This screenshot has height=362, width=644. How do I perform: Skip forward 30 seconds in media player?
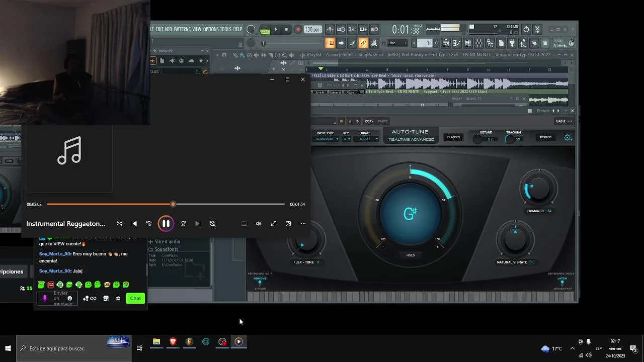[183, 224]
